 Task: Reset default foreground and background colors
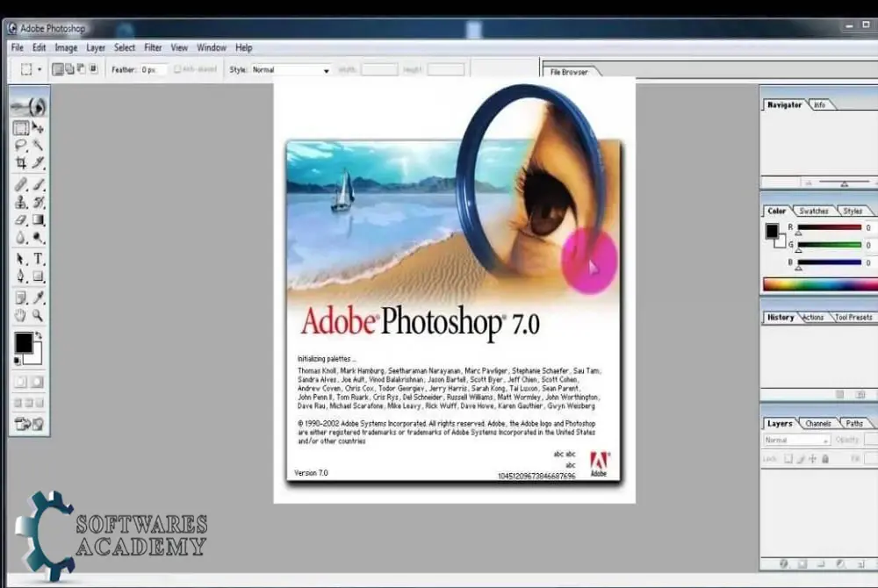18,361
